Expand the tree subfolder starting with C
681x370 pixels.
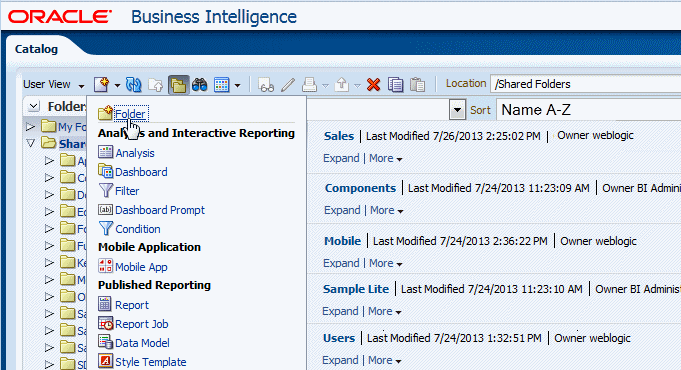pos(50,178)
